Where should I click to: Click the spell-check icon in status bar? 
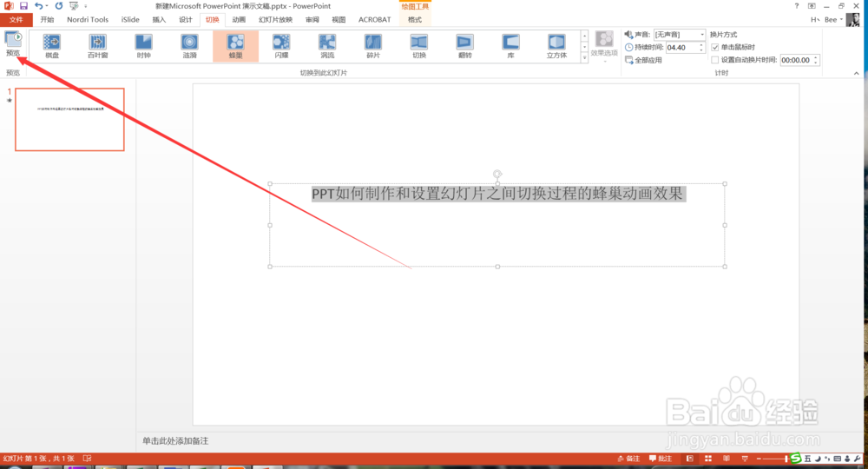pyautogui.click(x=87, y=459)
